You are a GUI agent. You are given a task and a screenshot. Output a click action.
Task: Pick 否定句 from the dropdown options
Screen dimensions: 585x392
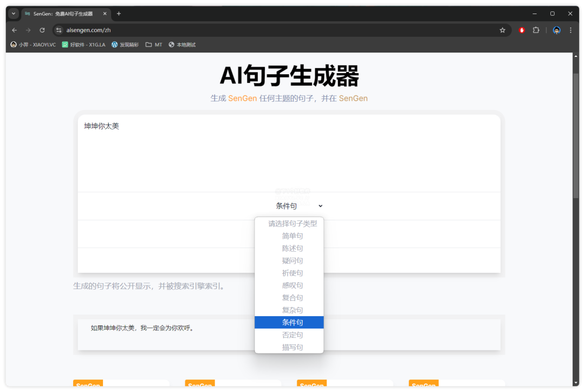[292, 335]
